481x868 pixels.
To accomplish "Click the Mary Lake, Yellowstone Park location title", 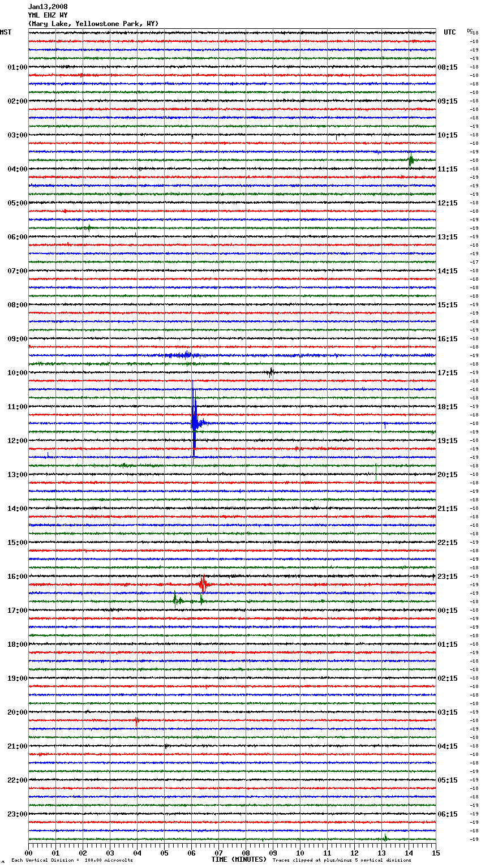I will 93,24.
